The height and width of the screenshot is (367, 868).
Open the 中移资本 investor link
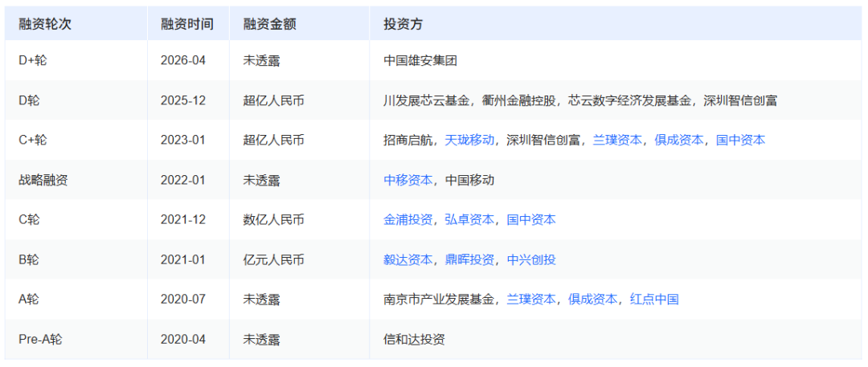(x=408, y=180)
